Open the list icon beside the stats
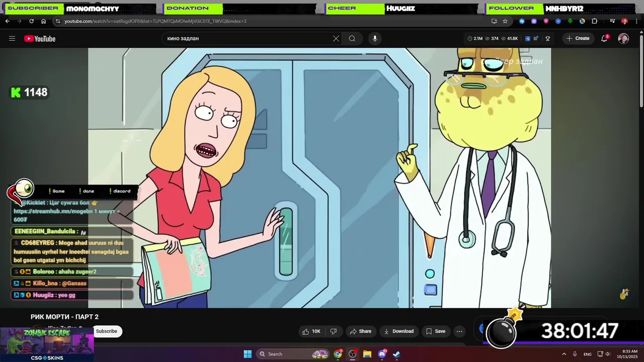The width and height of the screenshot is (644, 362). [536, 38]
